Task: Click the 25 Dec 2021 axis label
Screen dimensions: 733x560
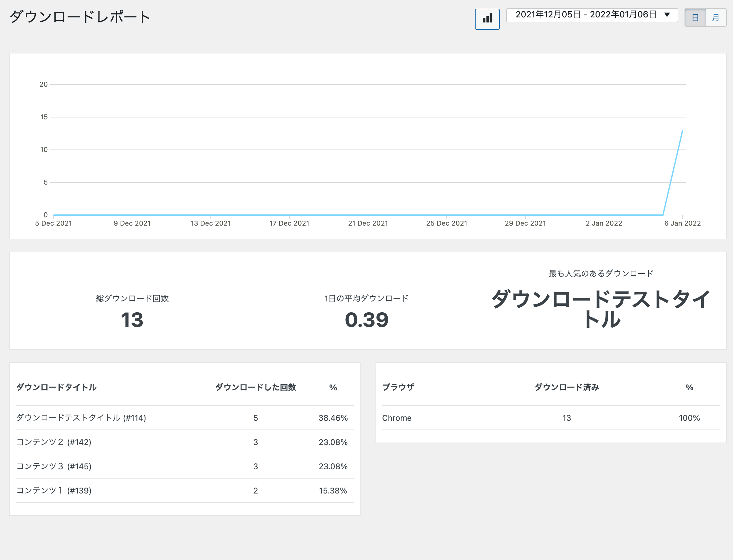Action: (x=447, y=223)
